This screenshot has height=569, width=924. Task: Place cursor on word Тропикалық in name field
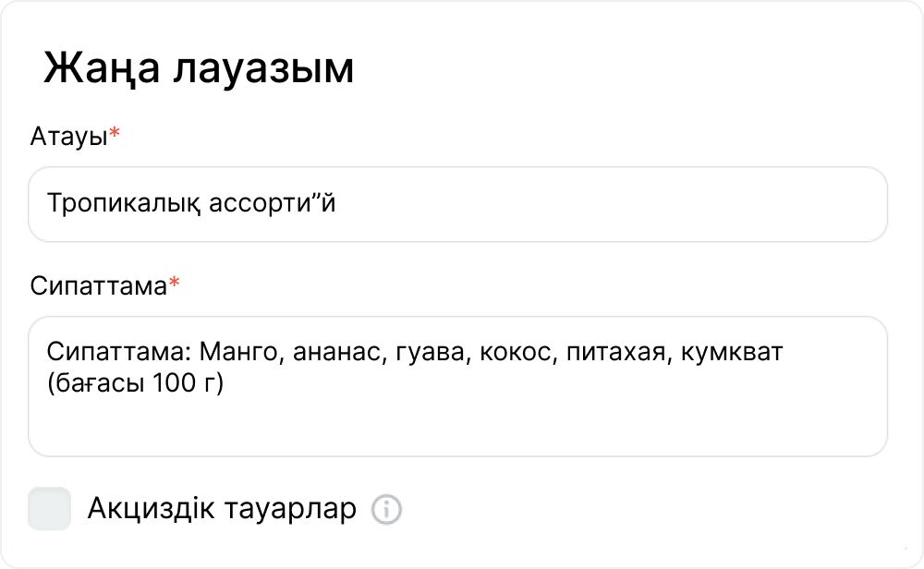coord(125,202)
